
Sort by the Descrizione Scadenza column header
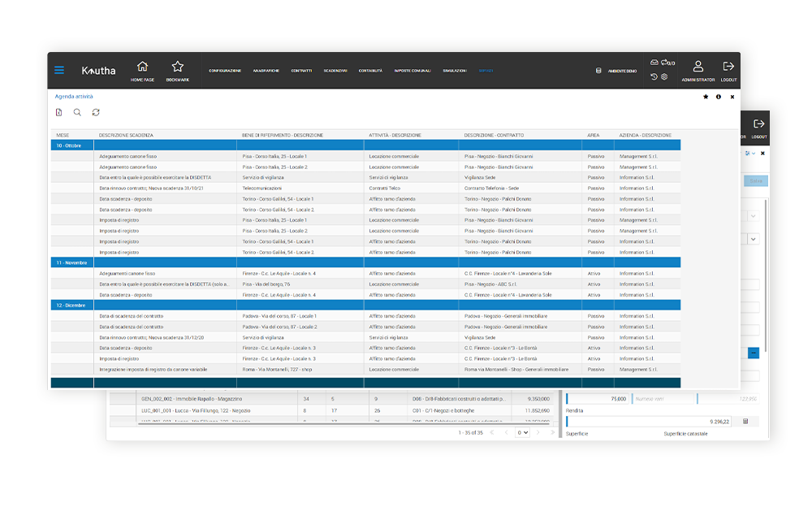(x=126, y=135)
